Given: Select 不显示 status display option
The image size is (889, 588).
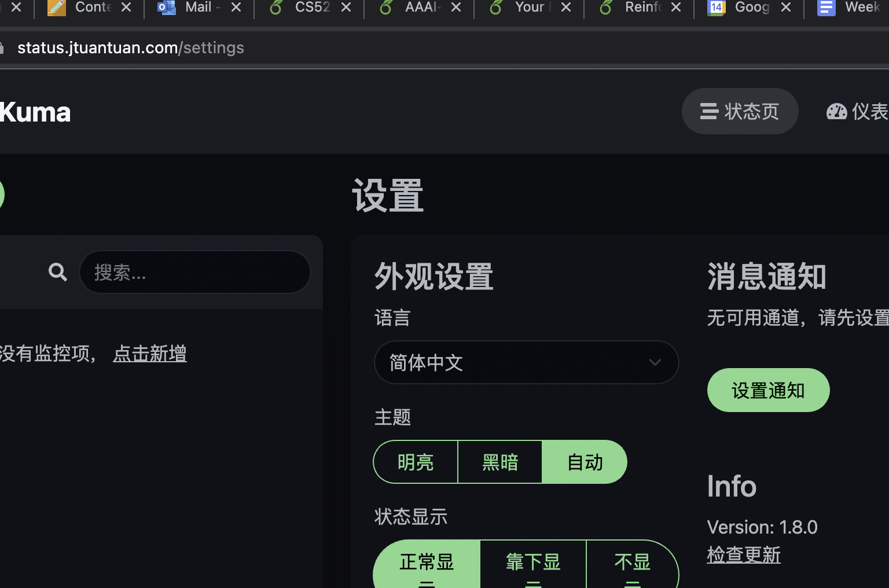Looking at the screenshot, I should click(633, 564).
